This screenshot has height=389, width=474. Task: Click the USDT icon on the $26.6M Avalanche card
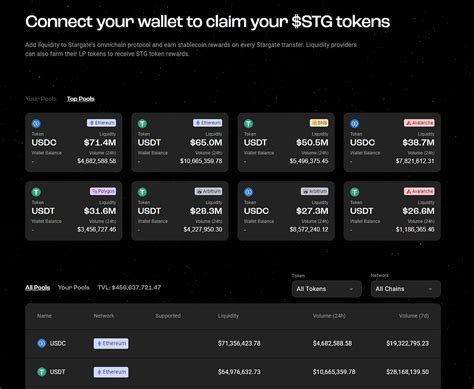pos(355,192)
